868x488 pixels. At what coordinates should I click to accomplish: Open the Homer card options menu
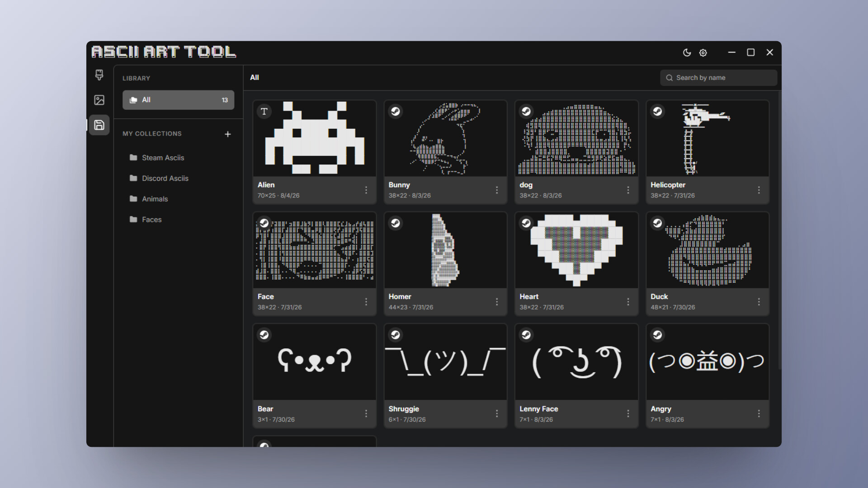click(x=497, y=302)
